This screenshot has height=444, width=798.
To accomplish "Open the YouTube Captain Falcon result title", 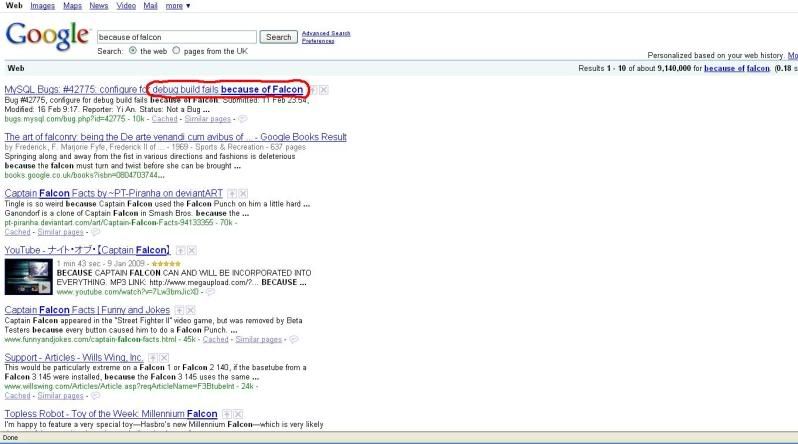I will (x=87, y=251).
